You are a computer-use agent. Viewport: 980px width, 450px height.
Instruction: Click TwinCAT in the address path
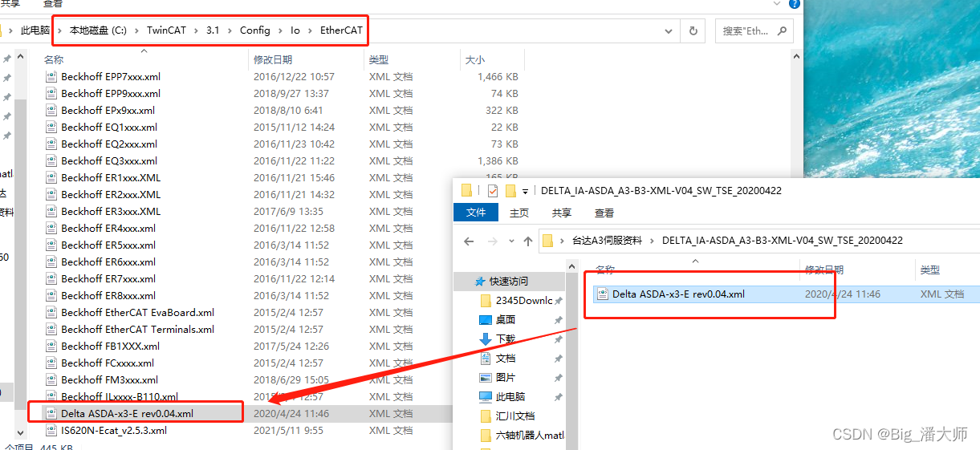click(168, 30)
